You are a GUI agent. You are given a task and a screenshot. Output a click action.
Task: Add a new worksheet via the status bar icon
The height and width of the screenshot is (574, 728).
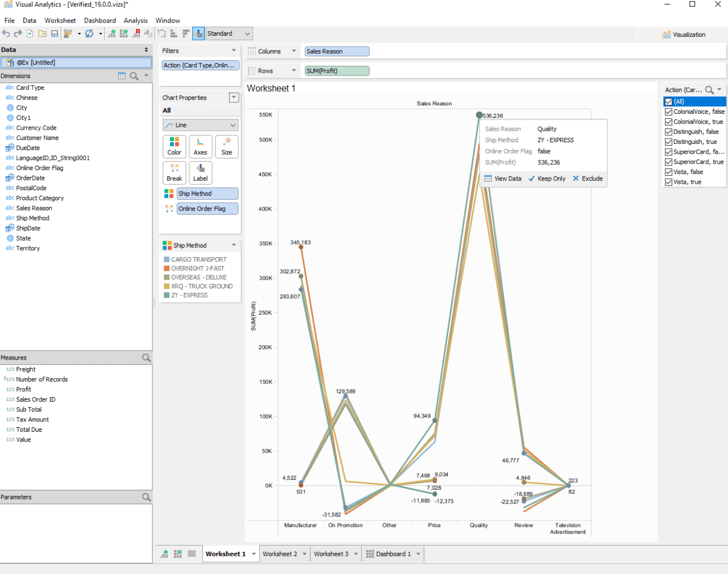[164, 554]
